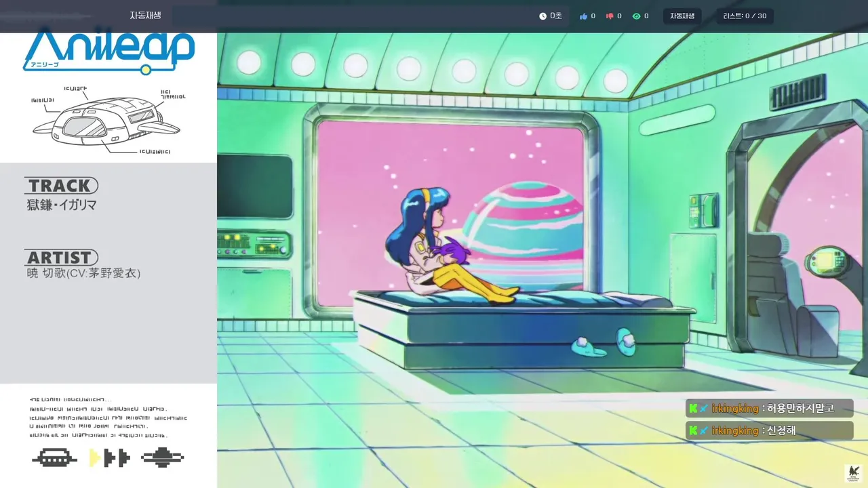The width and height of the screenshot is (868, 488).
Task: Click the ARTIST heading label
Action: (x=61, y=258)
